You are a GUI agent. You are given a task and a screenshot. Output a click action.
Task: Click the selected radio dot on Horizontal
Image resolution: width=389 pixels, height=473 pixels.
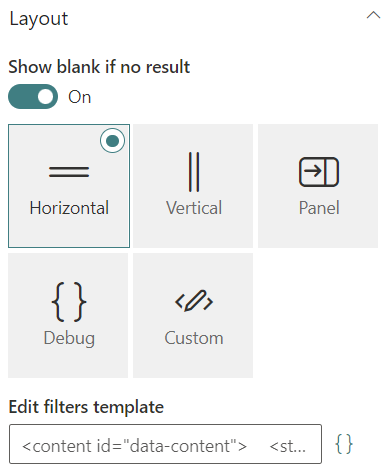click(x=112, y=141)
